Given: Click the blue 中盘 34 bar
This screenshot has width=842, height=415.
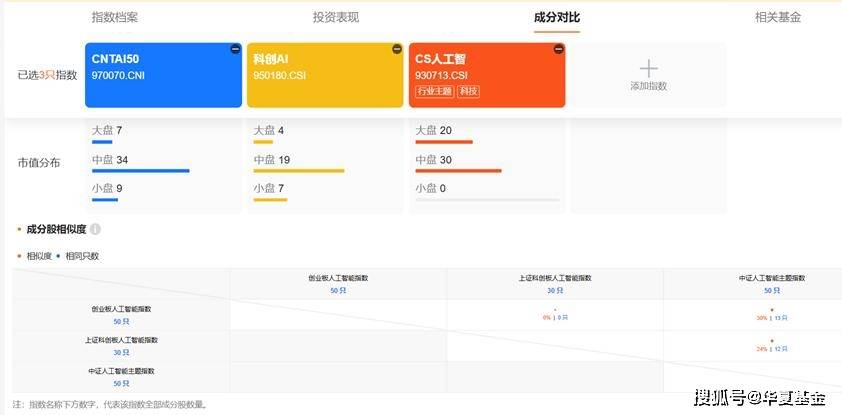Looking at the screenshot, I should click(x=141, y=171).
